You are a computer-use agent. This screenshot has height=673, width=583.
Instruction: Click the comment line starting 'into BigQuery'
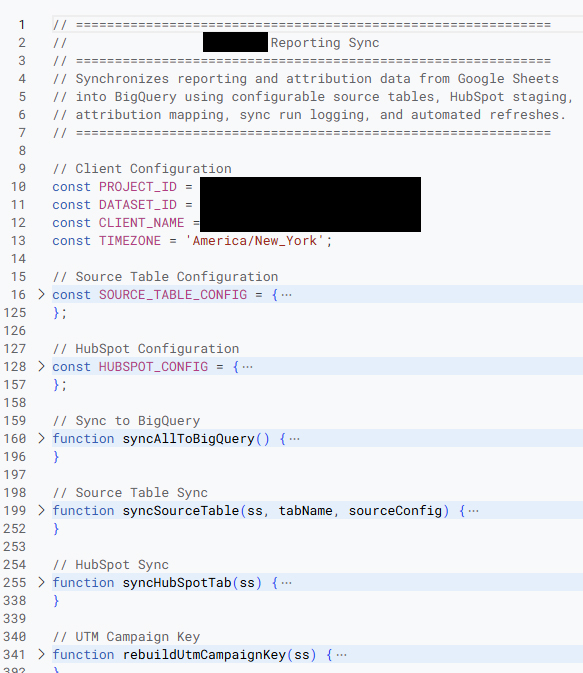point(313,97)
